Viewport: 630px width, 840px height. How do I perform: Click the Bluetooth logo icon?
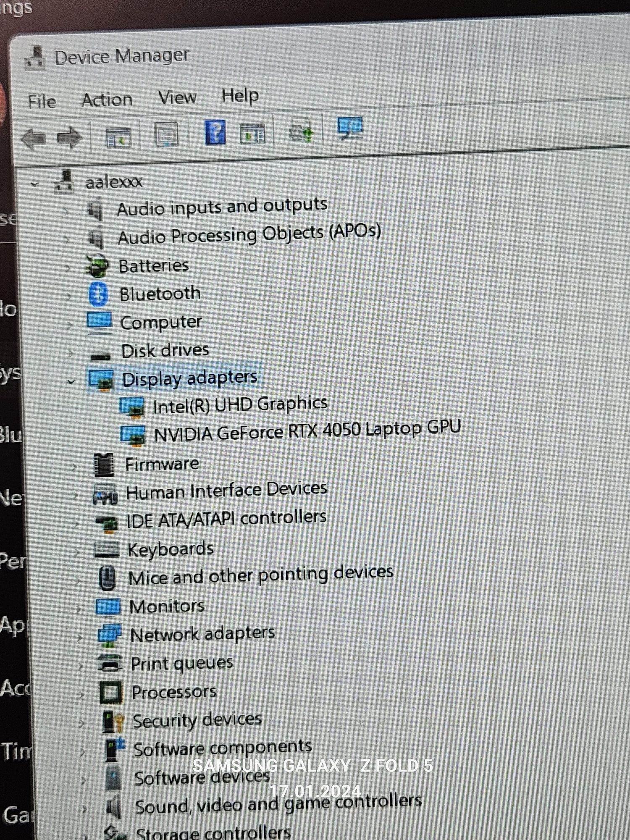click(99, 294)
